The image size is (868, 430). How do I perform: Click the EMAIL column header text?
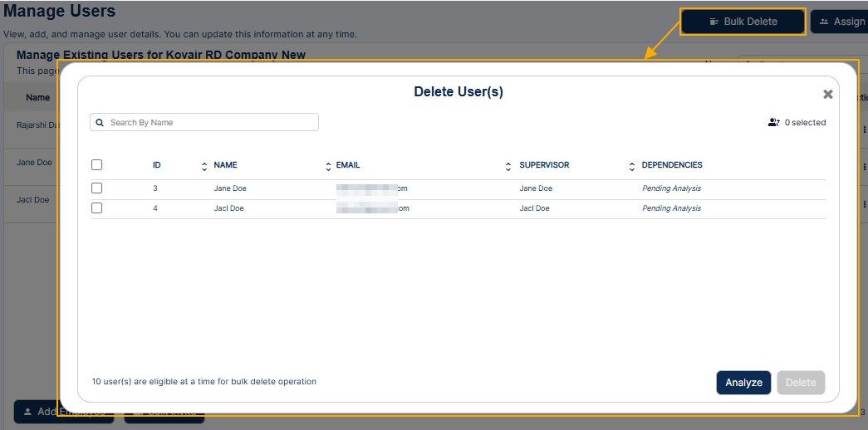pyautogui.click(x=348, y=165)
